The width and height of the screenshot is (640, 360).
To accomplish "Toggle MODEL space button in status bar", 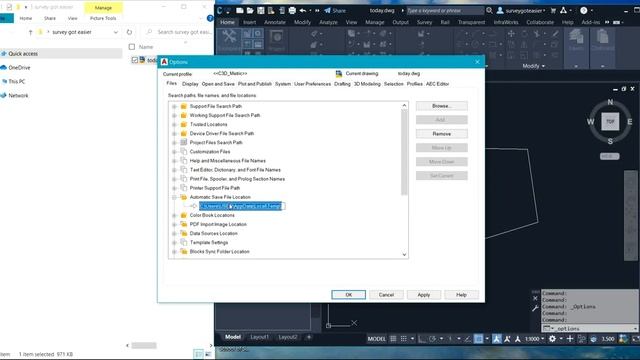I will (376, 339).
